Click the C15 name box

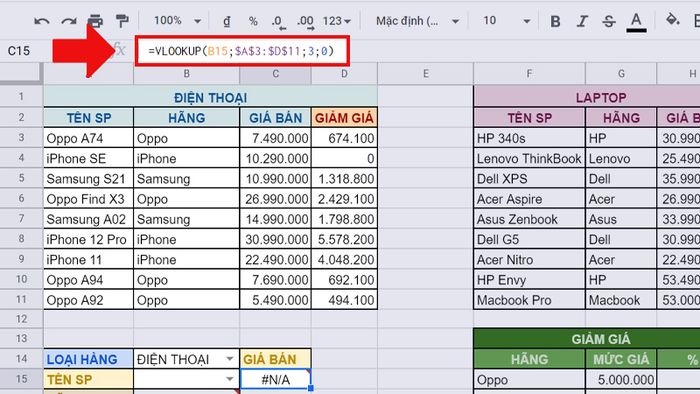pyautogui.click(x=19, y=51)
